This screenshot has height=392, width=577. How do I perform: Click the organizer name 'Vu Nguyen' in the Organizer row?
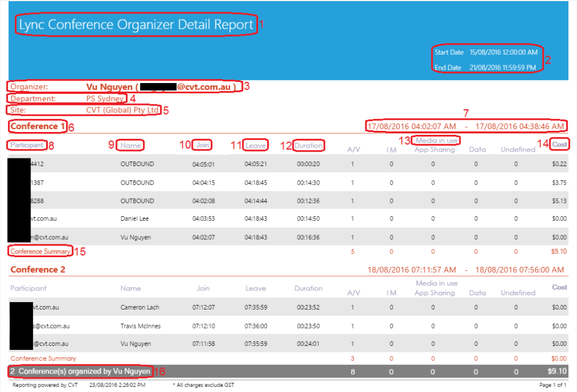(x=109, y=87)
